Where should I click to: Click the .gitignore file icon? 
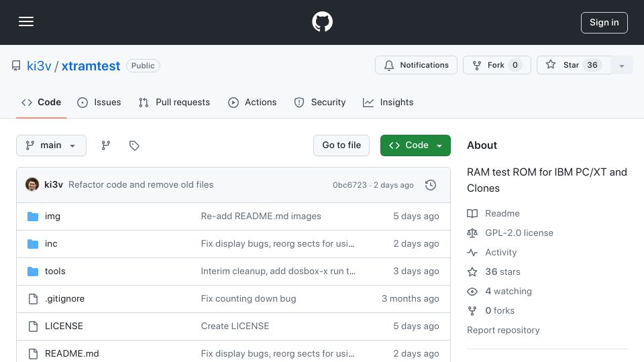click(33, 299)
